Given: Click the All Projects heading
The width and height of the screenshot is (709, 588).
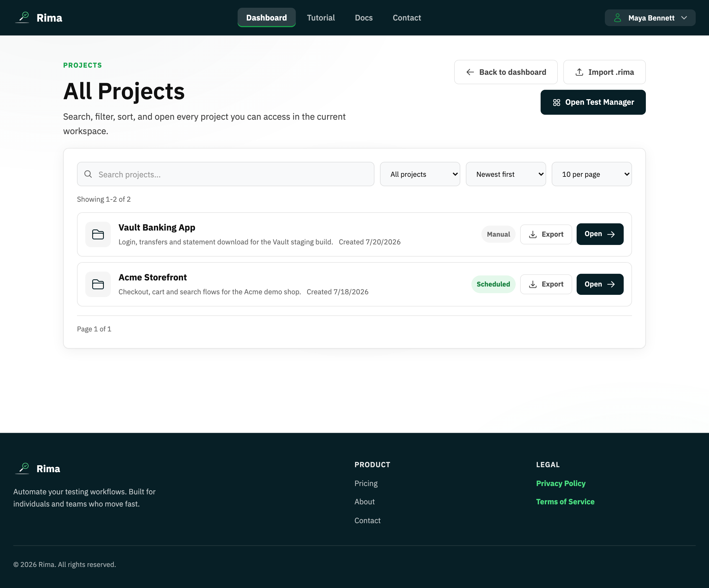Looking at the screenshot, I should (x=124, y=91).
